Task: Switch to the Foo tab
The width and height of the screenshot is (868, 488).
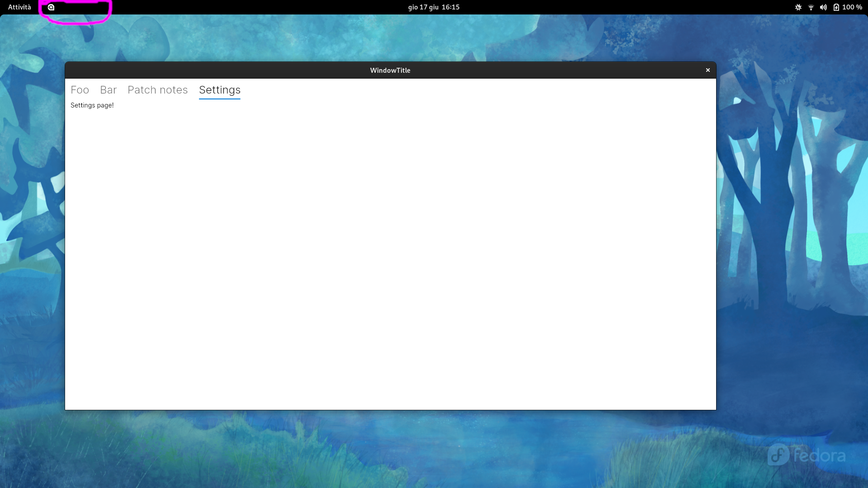Action: coord(80,90)
